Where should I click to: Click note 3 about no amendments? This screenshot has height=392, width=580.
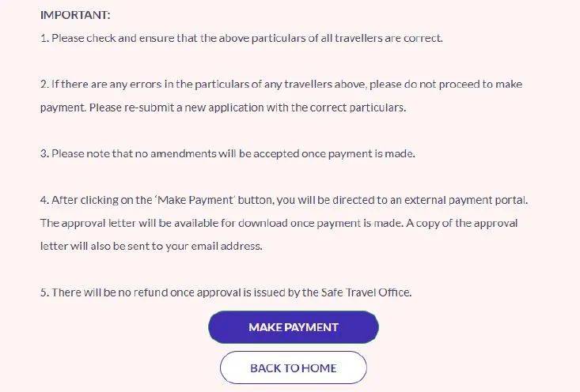click(x=228, y=153)
